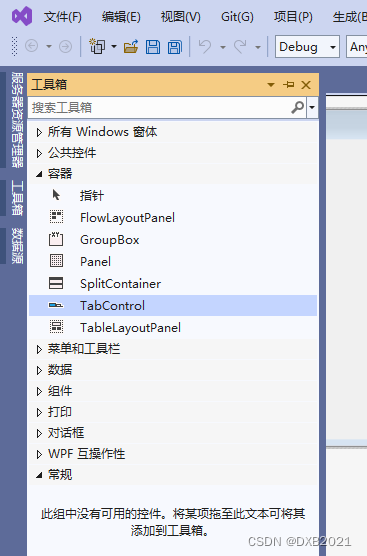This screenshot has width=367, height=556.
Task: Collapse the 容器 group
Action: pyautogui.click(x=39, y=174)
